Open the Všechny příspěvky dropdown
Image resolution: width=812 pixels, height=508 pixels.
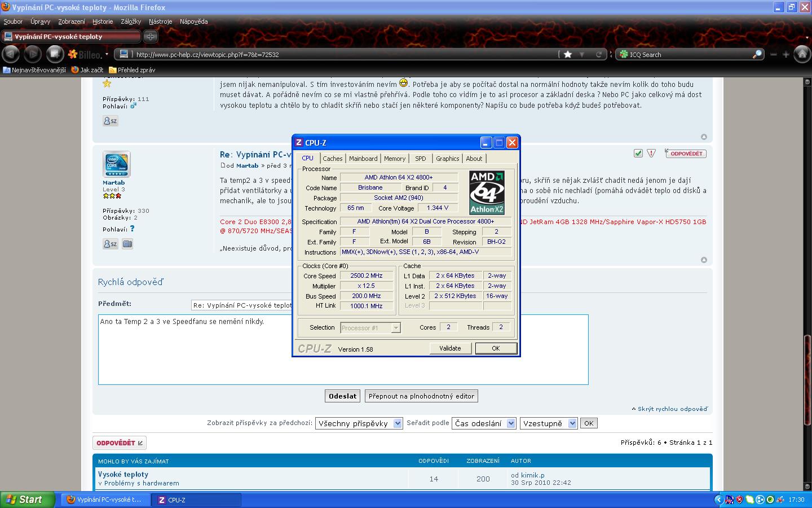pyautogui.click(x=359, y=423)
